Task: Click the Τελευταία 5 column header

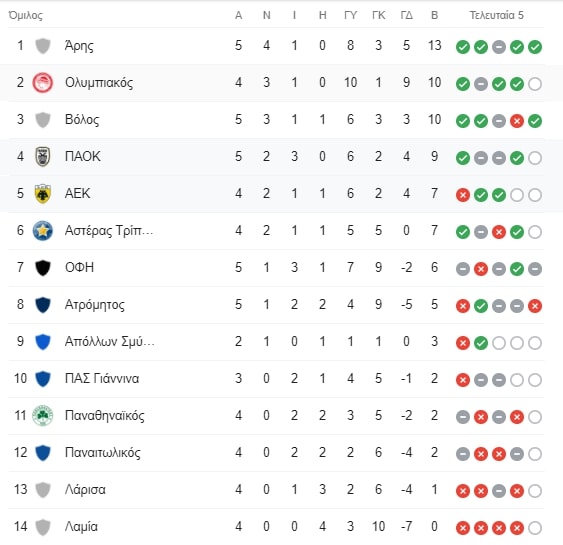Action: (497, 15)
